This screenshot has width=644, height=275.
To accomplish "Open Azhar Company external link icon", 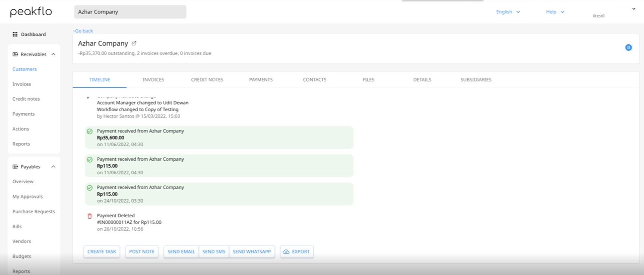I will point(134,43).
